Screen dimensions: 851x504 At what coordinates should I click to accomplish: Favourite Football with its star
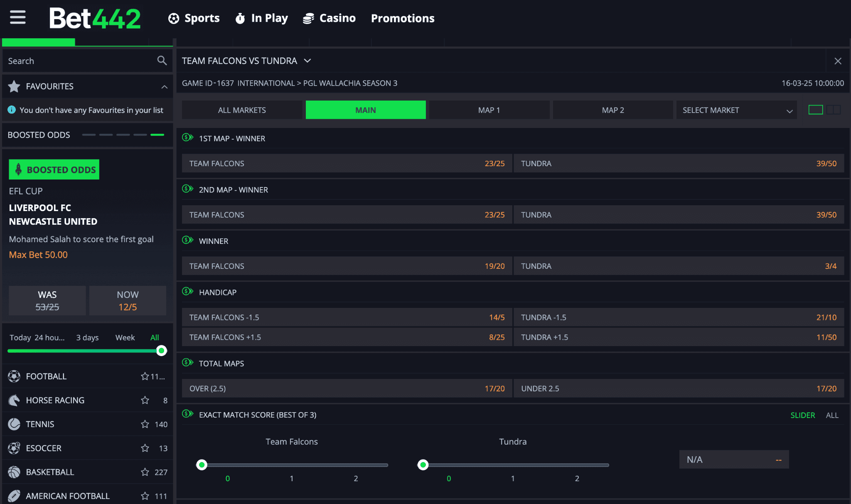pos(145,376)
